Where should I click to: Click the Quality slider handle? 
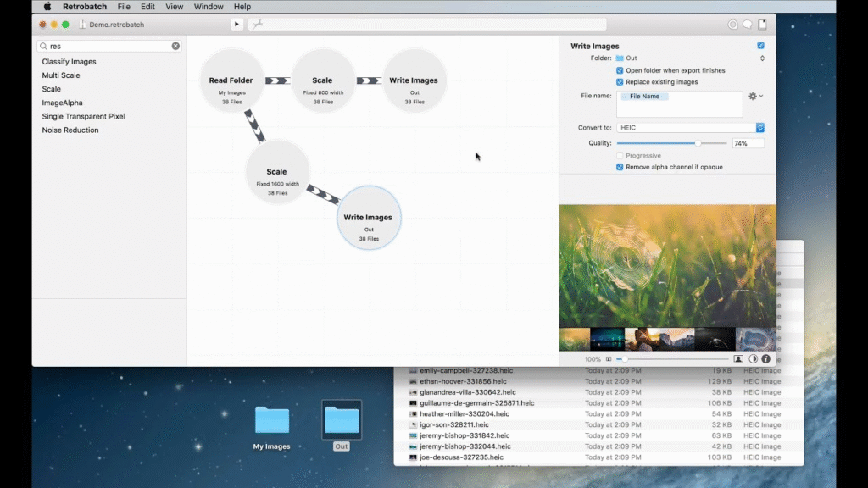click(x=698, y=144)
